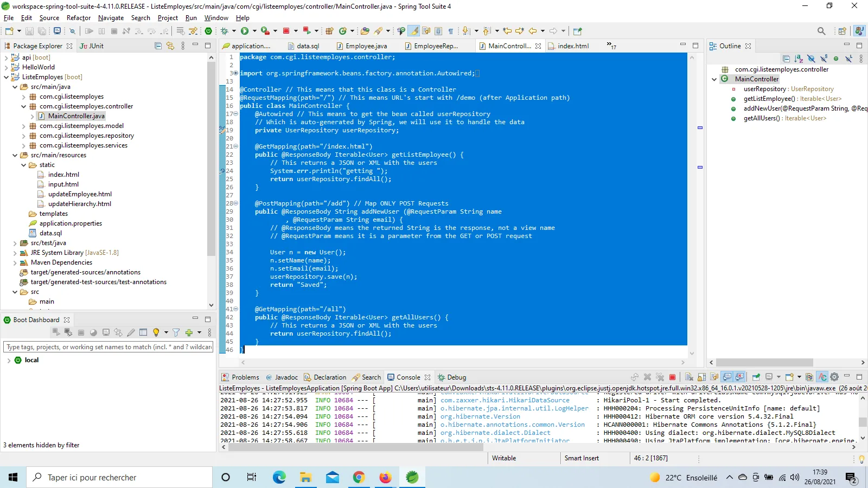Collapse the static folder in Package Explorer

coord(23,165)
